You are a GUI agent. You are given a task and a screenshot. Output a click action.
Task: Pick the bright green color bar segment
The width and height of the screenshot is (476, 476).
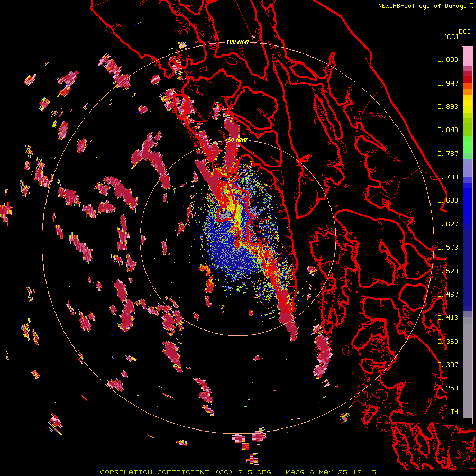point(467,144)
